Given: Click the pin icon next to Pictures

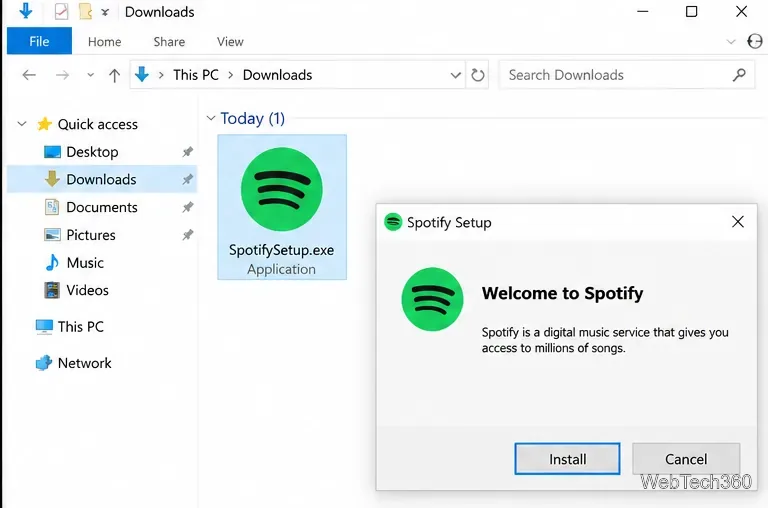Looking at the screenshot, I should click(x=188, y=235).
